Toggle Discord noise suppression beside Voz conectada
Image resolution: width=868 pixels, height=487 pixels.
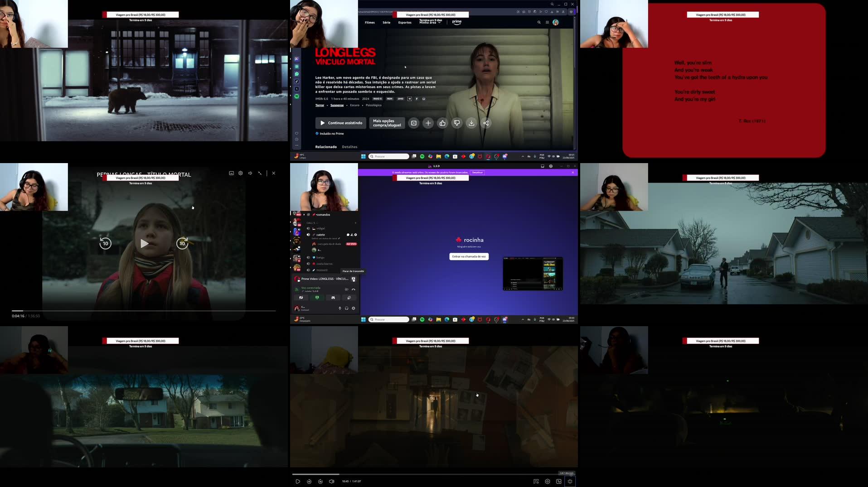coord(347,289)
